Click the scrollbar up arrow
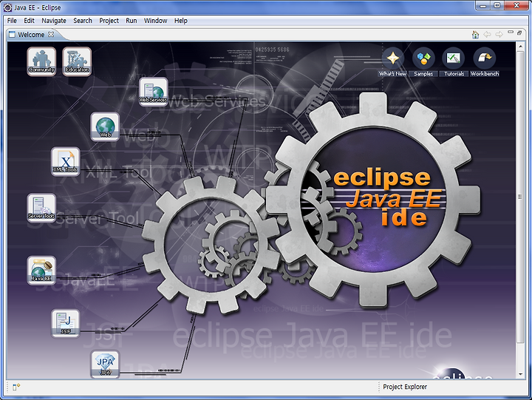The height and width of the screenshot is (400, 532). pos(520,46)
